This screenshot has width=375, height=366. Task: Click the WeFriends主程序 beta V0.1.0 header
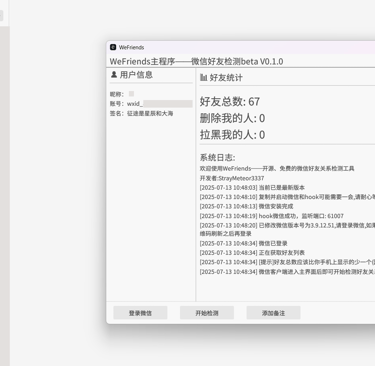196,61
